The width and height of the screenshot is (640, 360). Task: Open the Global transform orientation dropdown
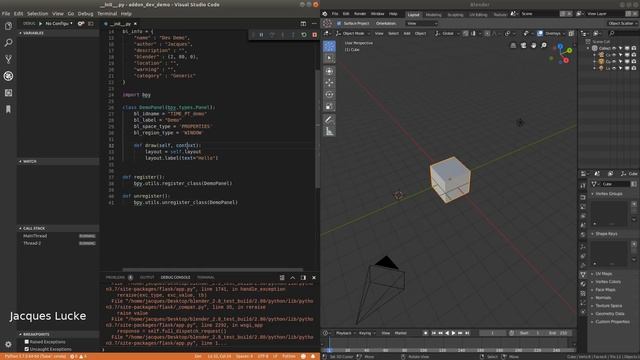(x=447, y=33)
